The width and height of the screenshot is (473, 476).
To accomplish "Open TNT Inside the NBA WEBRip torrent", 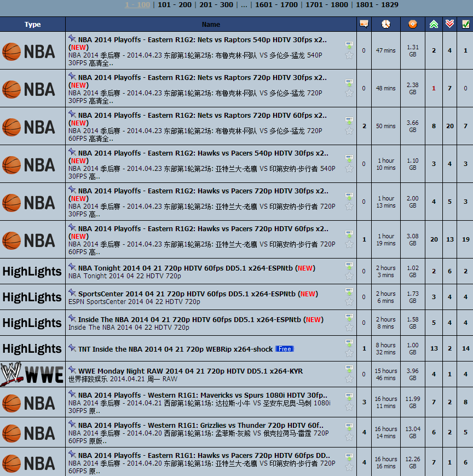I will tap(175, 349).
